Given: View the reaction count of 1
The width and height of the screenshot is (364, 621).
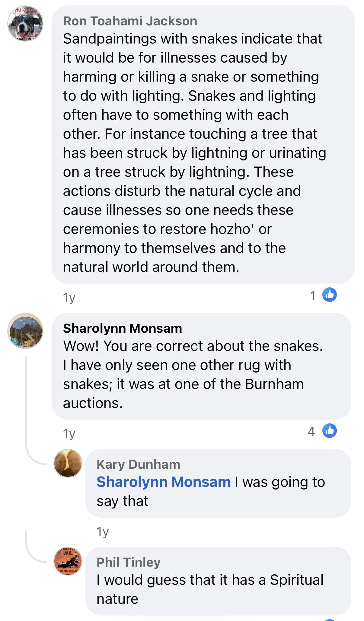Looking at the screenshot, I should [x=313, y=296].
